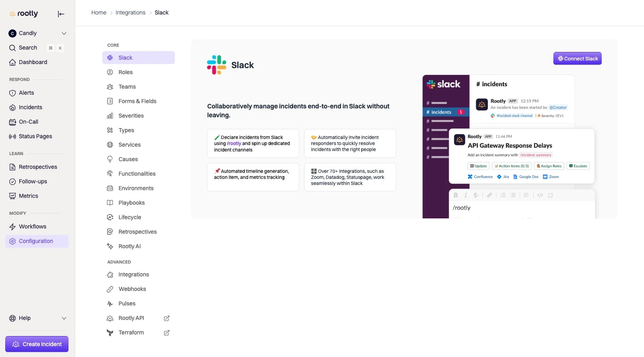Viewport: 644px width, 357px height.
Task: Click the Create Incident button
Action: (37, 344)
